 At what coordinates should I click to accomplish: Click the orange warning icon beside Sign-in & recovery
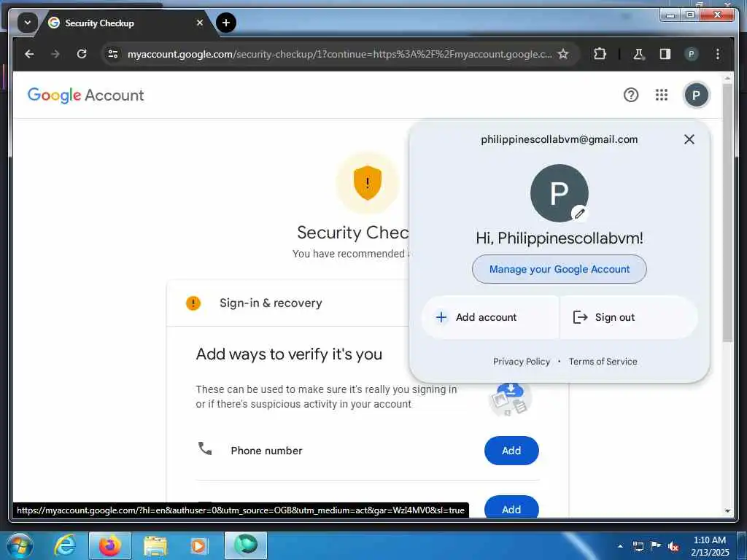pos(193,303)
